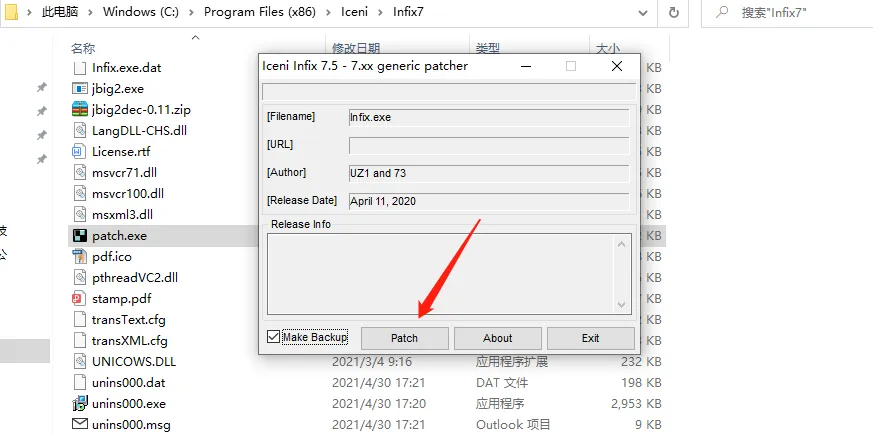Click the patch.exe program icon
Screen dimensions: 873x438
point(80,236)
